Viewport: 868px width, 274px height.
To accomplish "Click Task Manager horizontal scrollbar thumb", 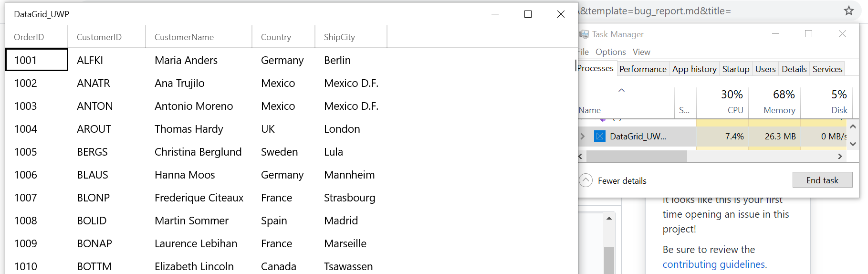I will tap(637, 156).
